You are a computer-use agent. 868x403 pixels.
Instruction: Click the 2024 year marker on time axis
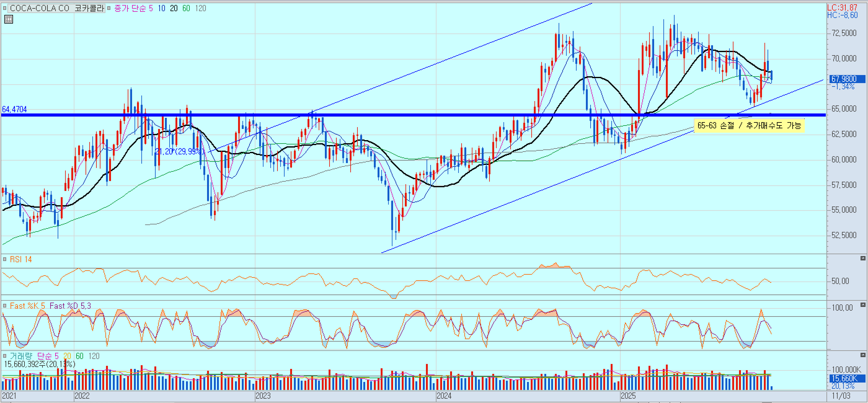pyautogui.click(x=444, y=396)
